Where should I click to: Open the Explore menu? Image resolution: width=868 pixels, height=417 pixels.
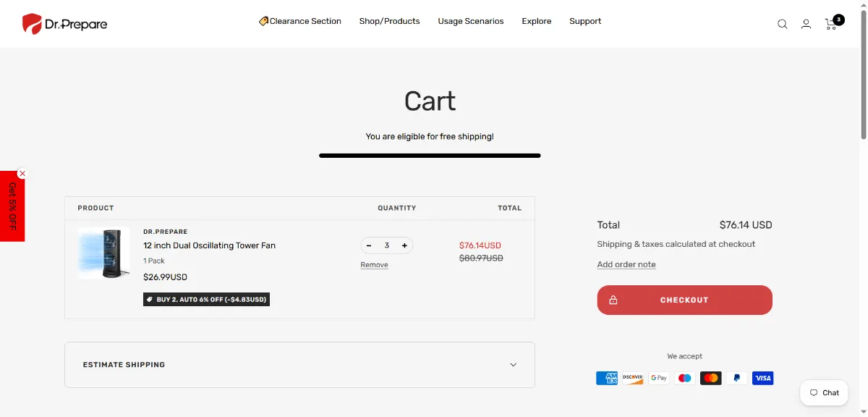tap(537, 21)
